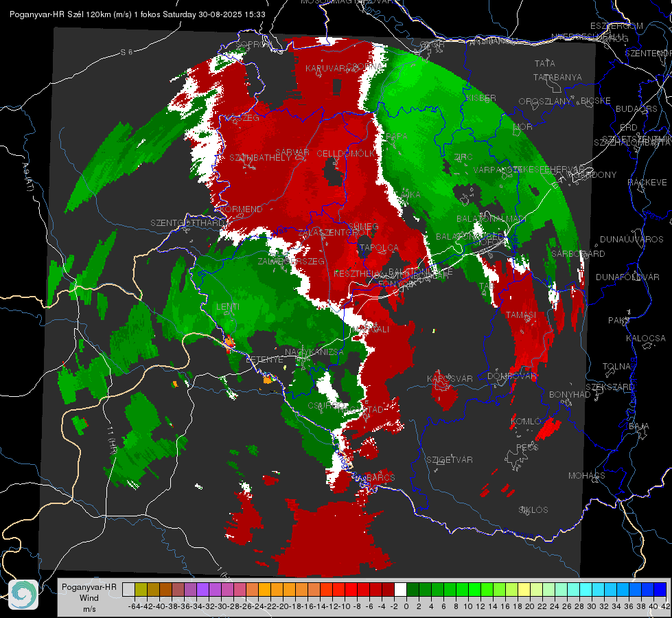Click the 'RACKEVE' city label
The width and height of the screenshot is (672, 618).
pos(647,182)
